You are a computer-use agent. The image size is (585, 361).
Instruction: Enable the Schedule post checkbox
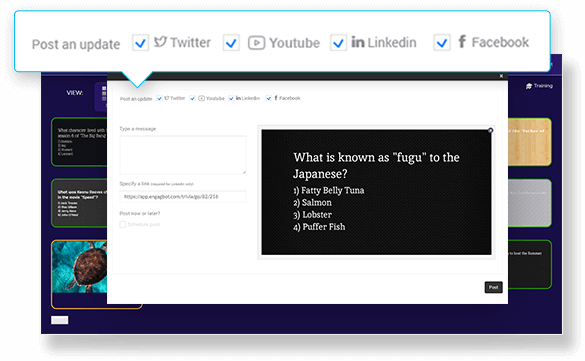point(123,225)
